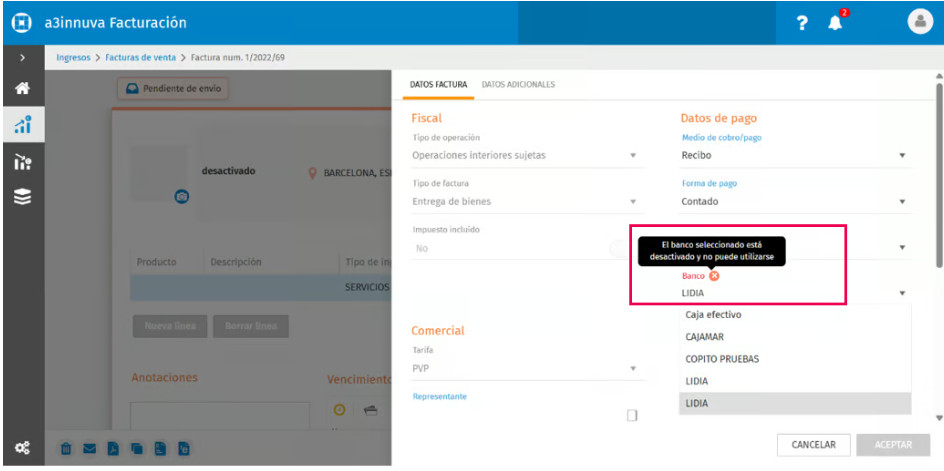
Task: Click into the Anotaciones text box
Action: (220, 416)
